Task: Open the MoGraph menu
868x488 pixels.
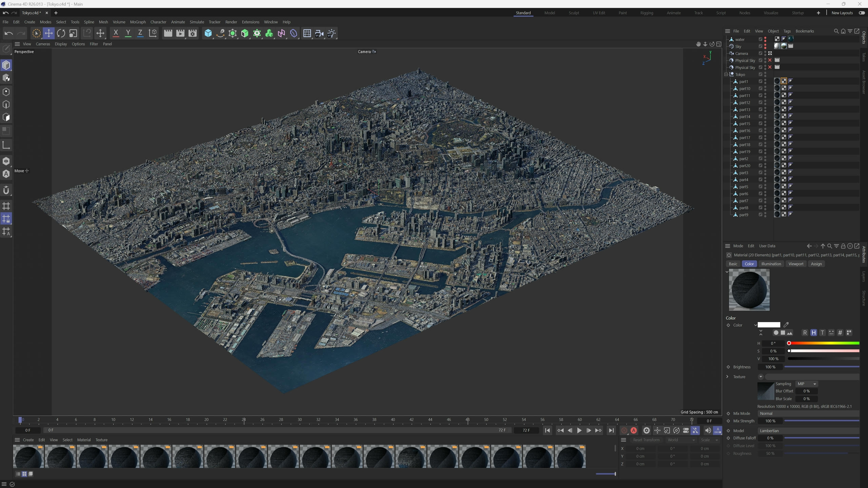Action: coord(138,22)
